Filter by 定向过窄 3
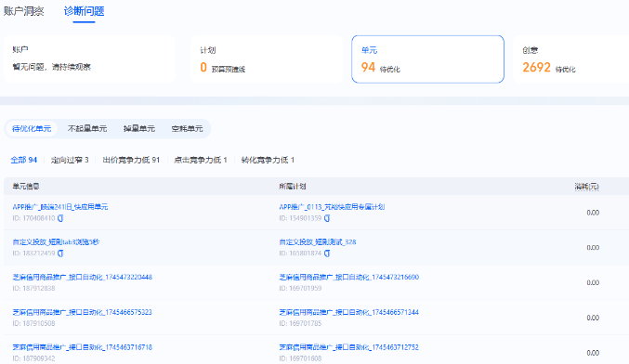The image size is (629, 364). click(x=70, y=160)
